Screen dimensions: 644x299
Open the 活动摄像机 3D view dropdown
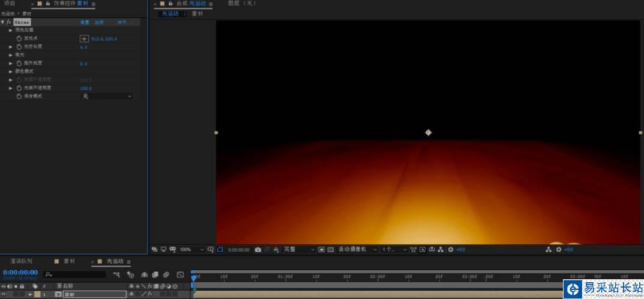tap(357, 249)
